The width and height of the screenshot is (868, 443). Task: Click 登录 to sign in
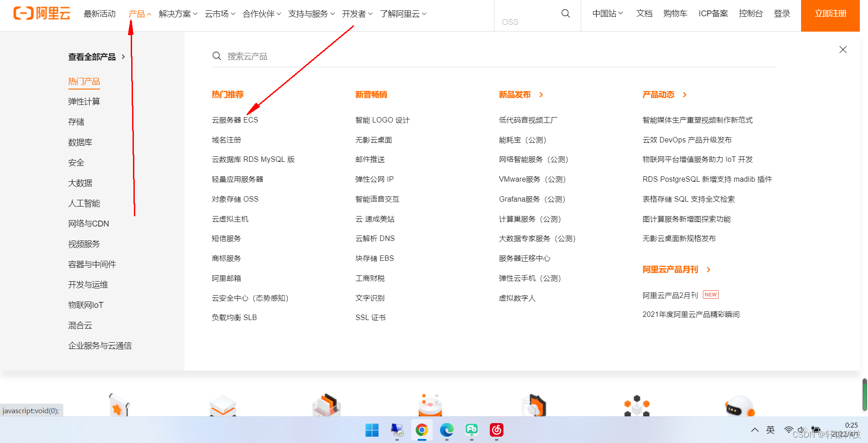(x=782, y=14)
